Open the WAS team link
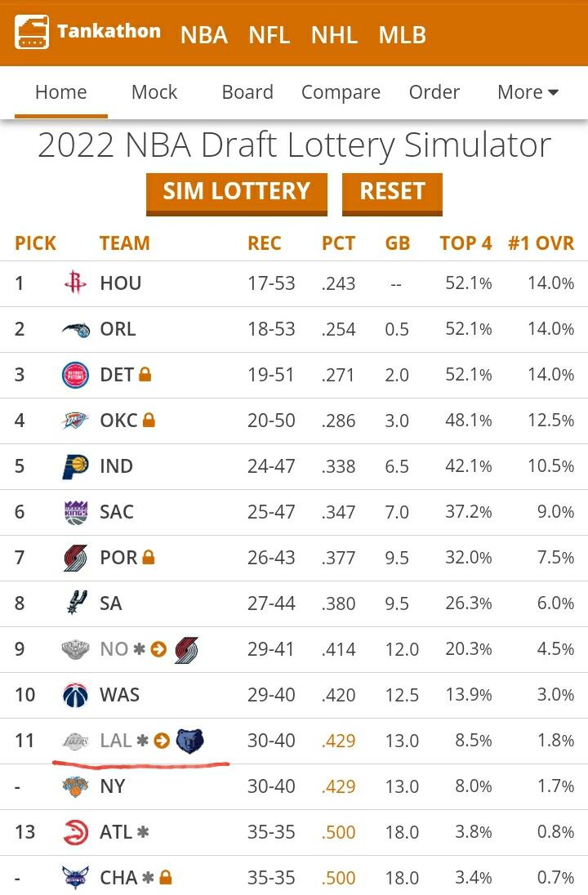This screenshot has width=588, height=895. [x=119, y=695]
